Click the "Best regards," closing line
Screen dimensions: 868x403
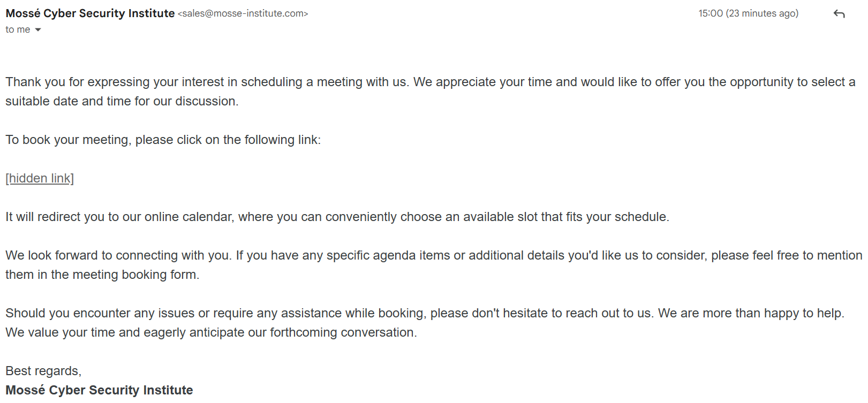click(x=43, y=371)
